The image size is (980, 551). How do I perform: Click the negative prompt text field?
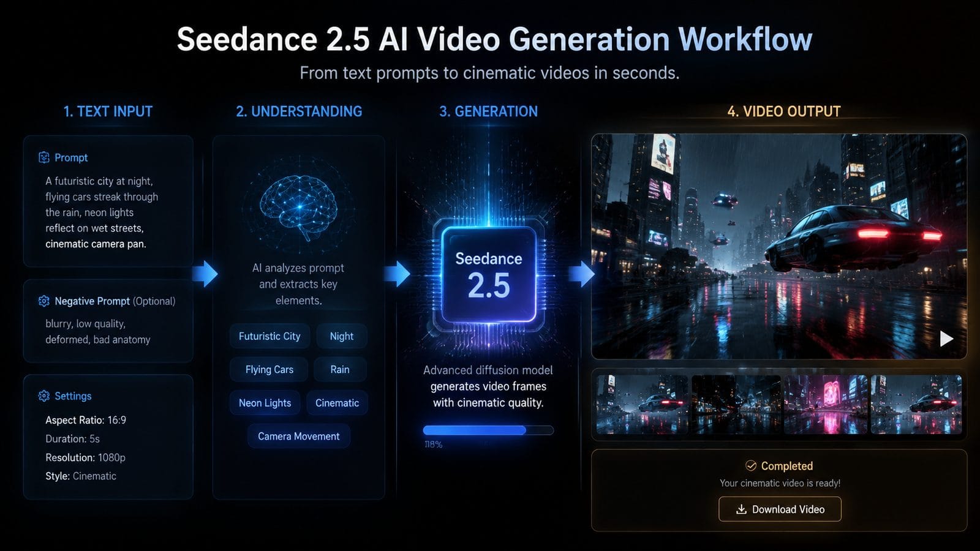coord(98,332)
